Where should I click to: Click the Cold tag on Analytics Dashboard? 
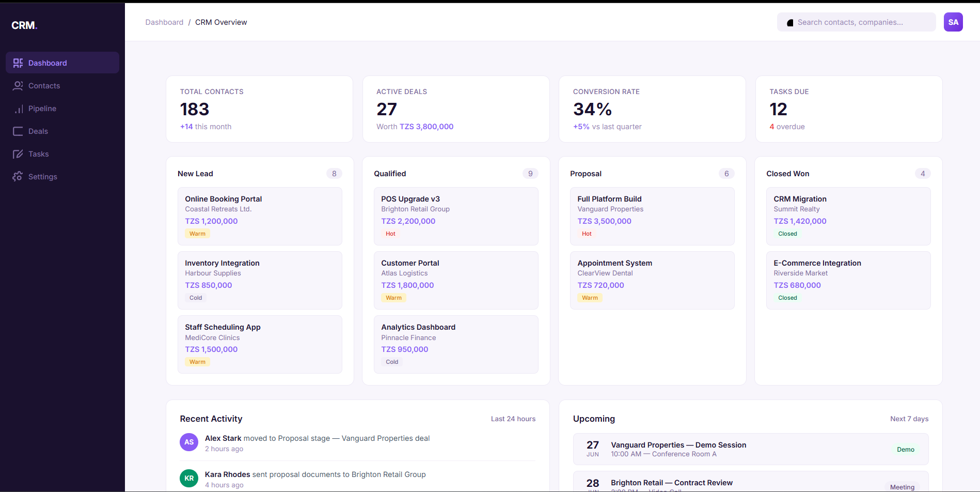[x=392, y=362]
